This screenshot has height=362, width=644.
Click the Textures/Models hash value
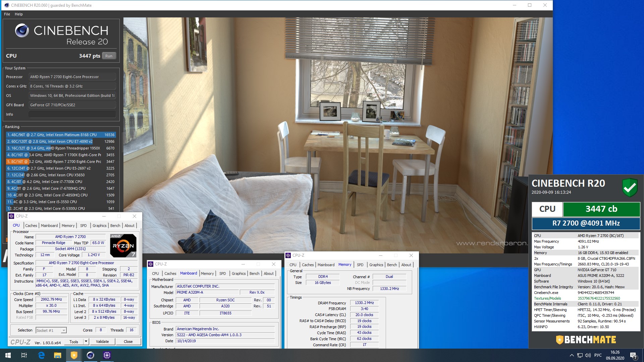pyautogui.click(x=599, y=298)
